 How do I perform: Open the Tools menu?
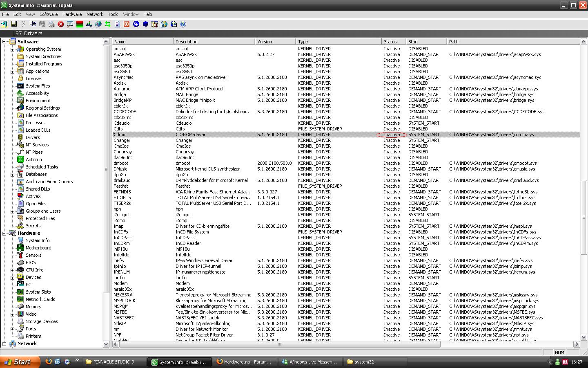click(x=113, y=14)
